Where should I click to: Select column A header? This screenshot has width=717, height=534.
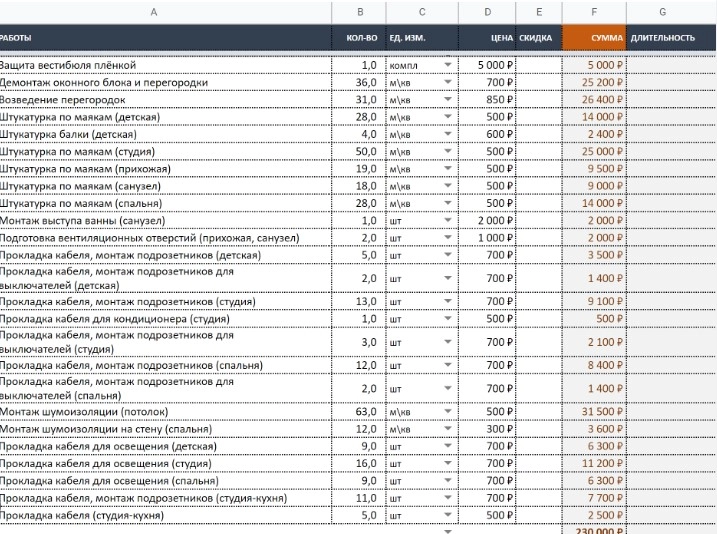(x=154, y=12)
